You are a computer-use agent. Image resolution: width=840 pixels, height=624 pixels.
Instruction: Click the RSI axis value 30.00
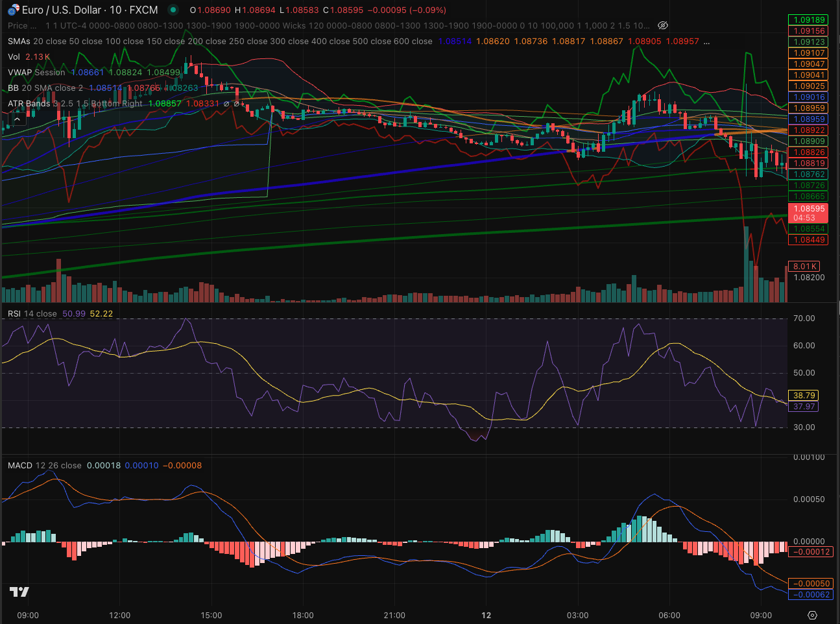tap(804, 427)
